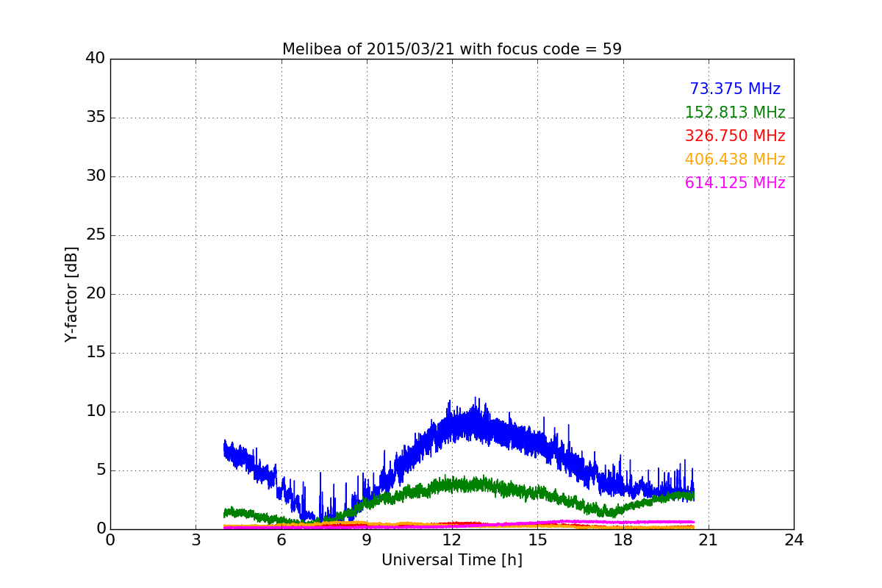This screenshot has width=882, height=588.
Task: Click the y-axis tick label 40
Action: (96, 59)
